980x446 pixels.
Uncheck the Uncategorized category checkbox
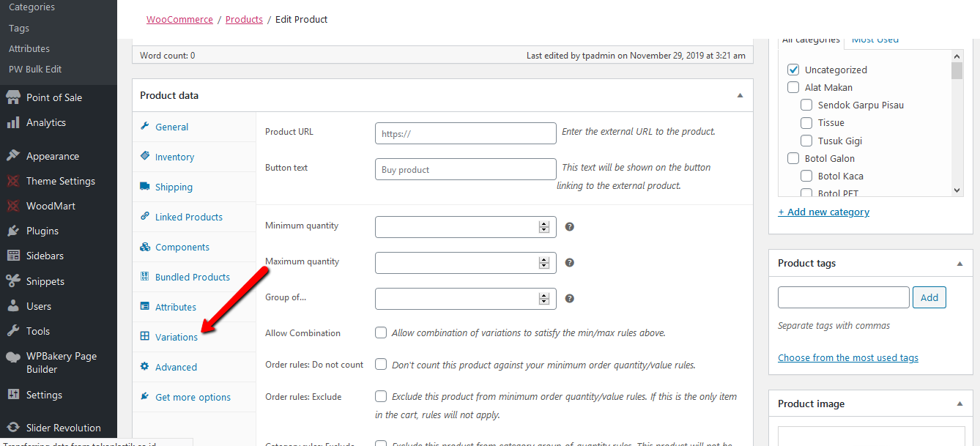pos(793,70)
